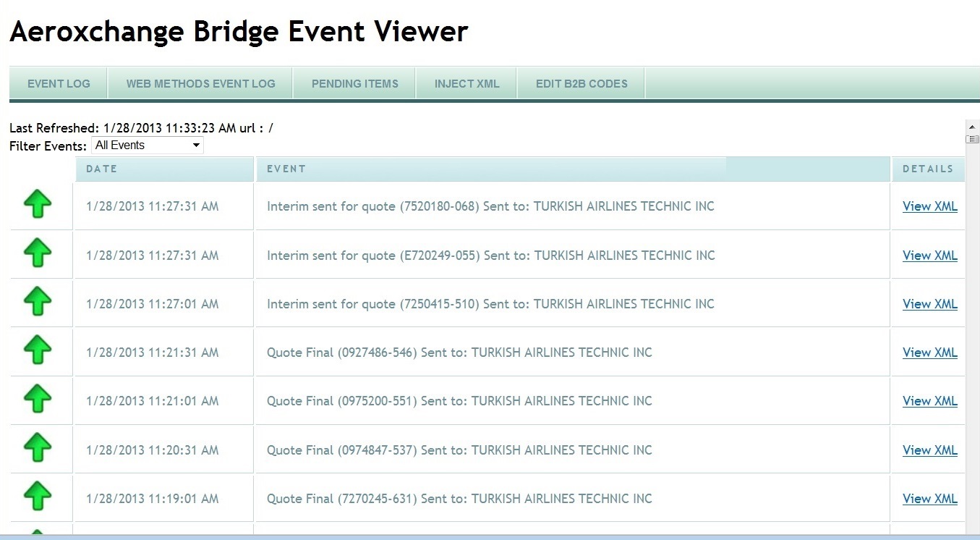Click the green arrow for Quote Final 0975200-551
This screenshot has width=980, height=540.
click(x=38, y=399)
